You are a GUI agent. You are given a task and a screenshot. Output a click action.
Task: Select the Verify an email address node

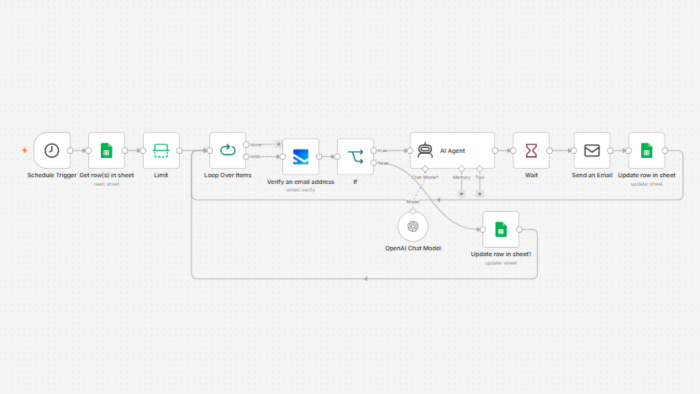tap(300, 157)
